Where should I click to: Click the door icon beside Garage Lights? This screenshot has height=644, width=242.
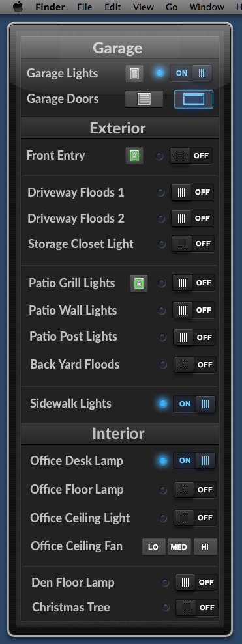coord(134,74)
